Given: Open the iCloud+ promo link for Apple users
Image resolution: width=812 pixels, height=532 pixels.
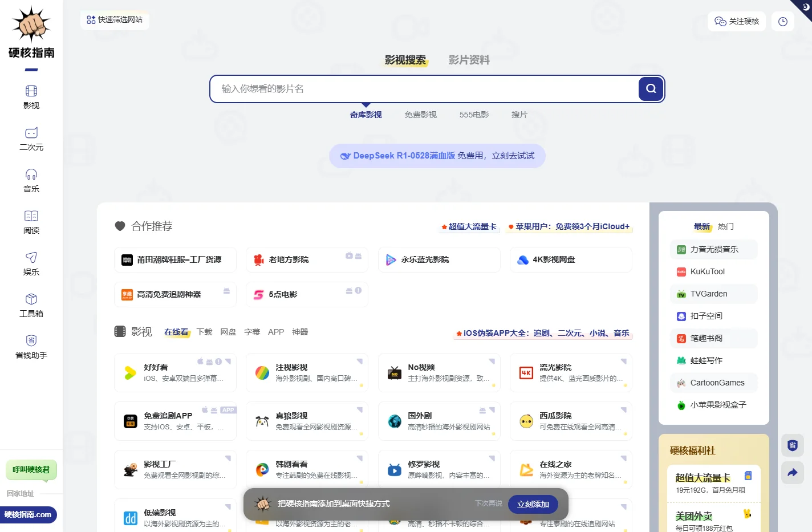Looking at the screenshot, I should 569,226.
